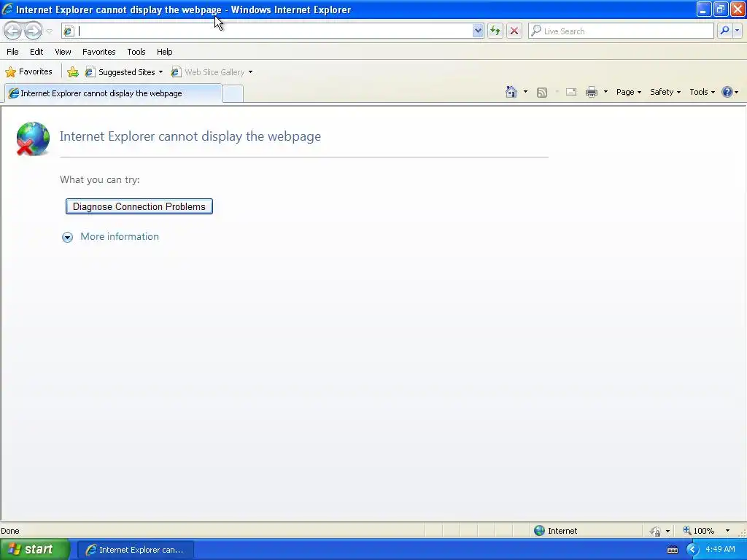Viewport: 747px width, 560px height.
Task: Click the 'Done' status bar text
Action: (x=10, y=531)
